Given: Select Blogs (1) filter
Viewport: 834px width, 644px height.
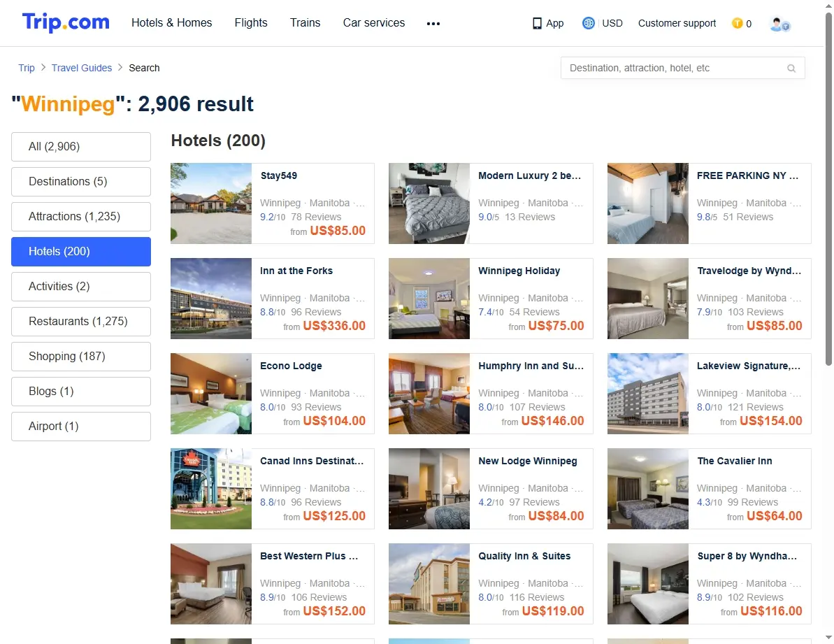Looking at the screenshot, I should (x=81, y=392).
